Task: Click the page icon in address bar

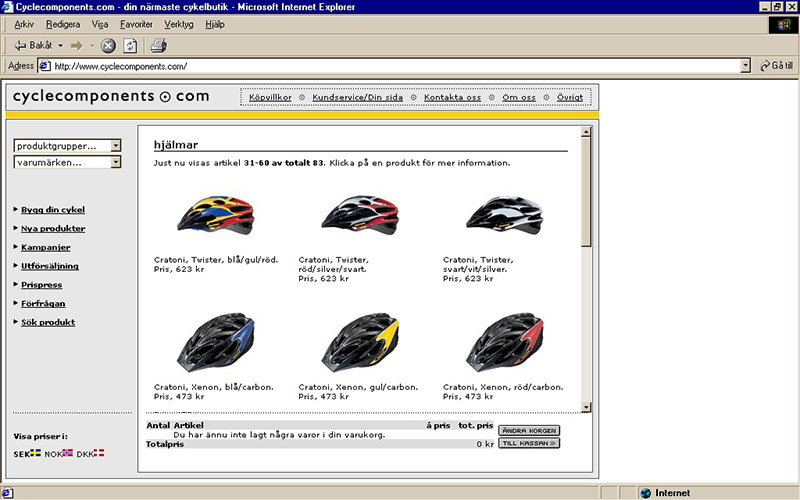Action: [x=45, y=66]
